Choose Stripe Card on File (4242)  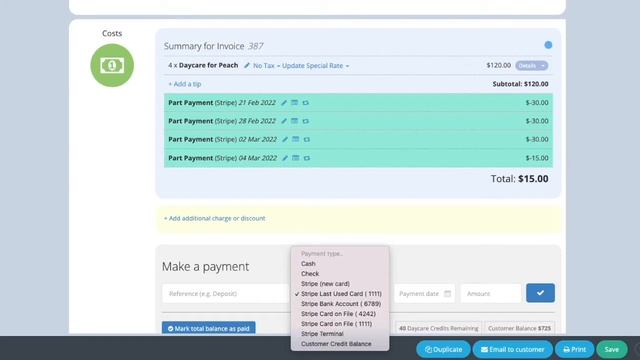[x=338, y=314]
